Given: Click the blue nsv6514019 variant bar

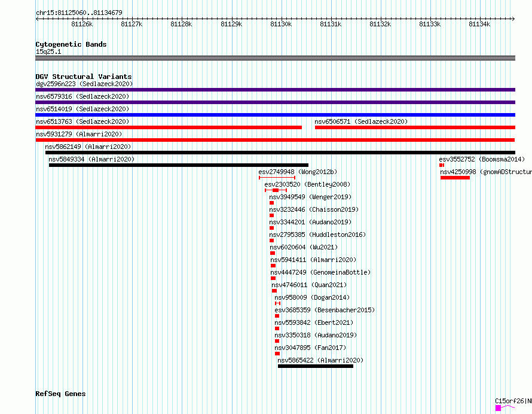Looking at the screenshot, I should [x=275, y=115].
